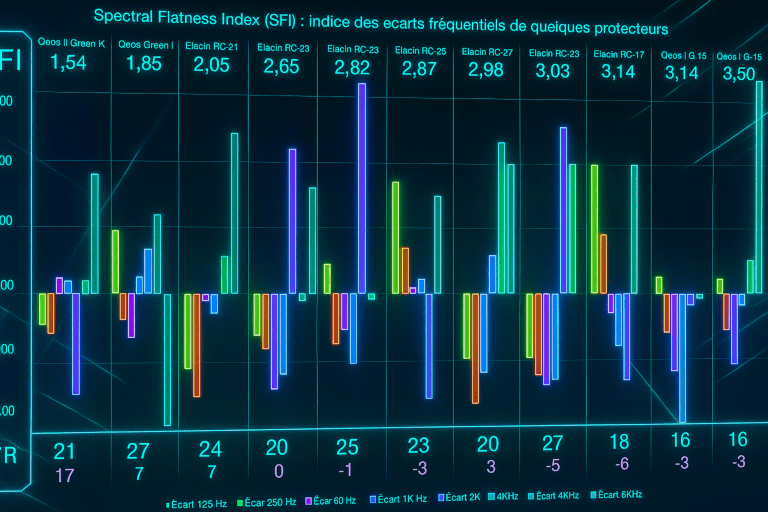Select the SFI value 3,50
The image size is (768, 512).
pyautogui.click(x=739, y=74)
